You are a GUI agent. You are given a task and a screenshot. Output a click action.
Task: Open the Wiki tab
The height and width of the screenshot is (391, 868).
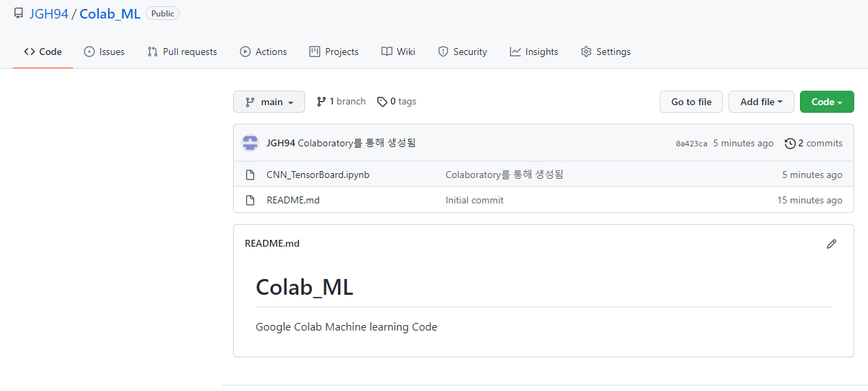point(399,52)
